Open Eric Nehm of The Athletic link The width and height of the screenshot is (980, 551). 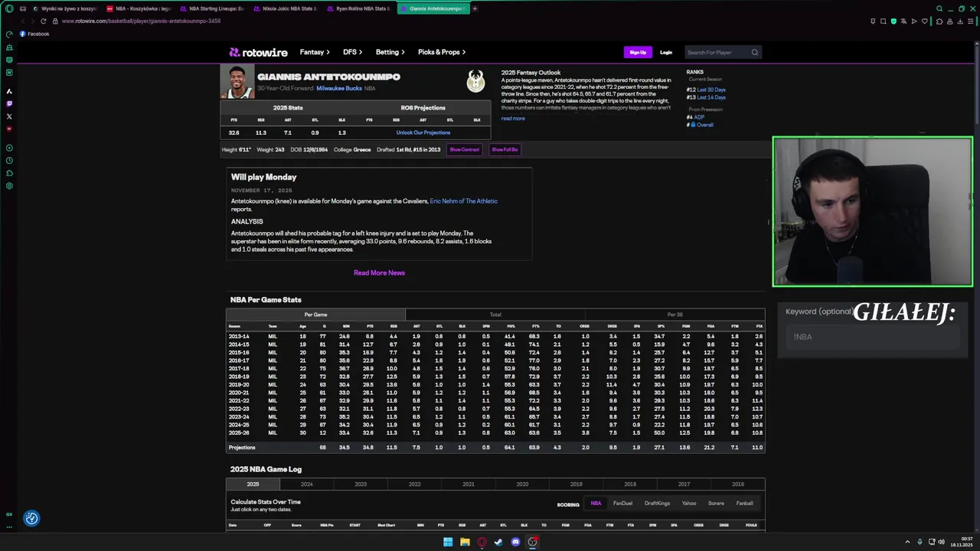tap(464, 201)
